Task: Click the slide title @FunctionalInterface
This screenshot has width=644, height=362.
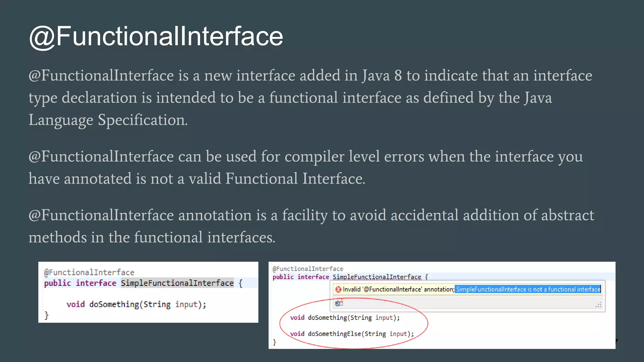Action: click(x=156, y=36)
